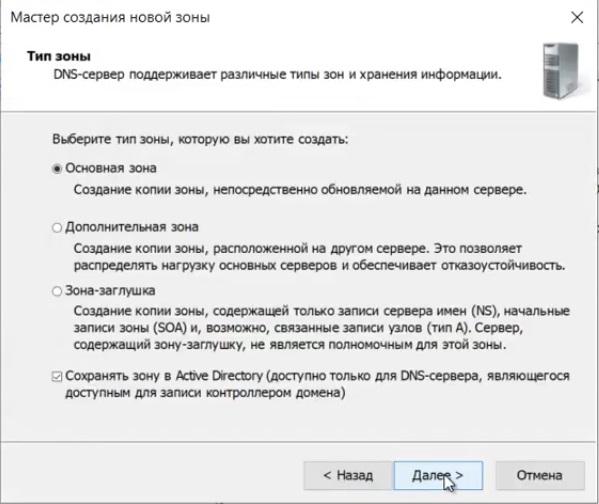Click the "контроллером домена" checkbox label line

(205, 392)
